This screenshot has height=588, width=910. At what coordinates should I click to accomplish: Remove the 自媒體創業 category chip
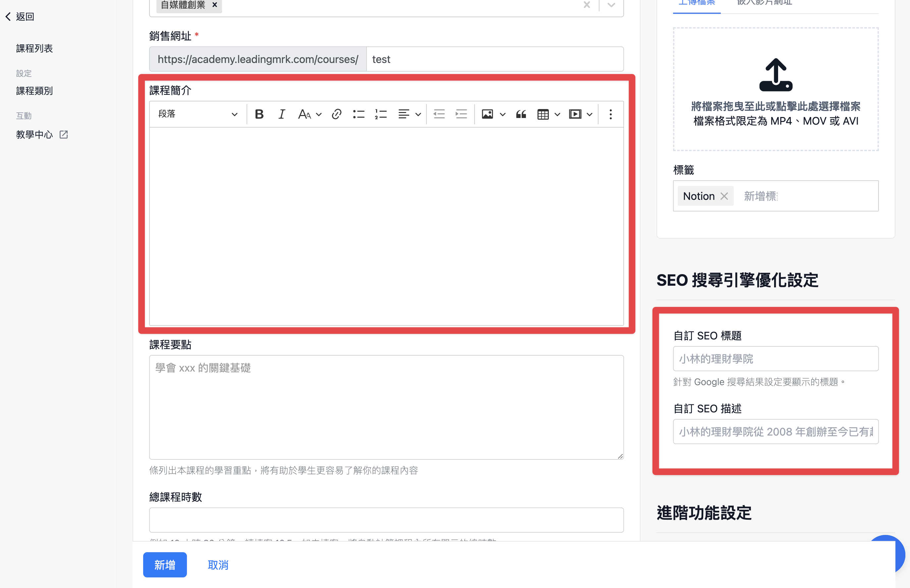tap(214, 5)
